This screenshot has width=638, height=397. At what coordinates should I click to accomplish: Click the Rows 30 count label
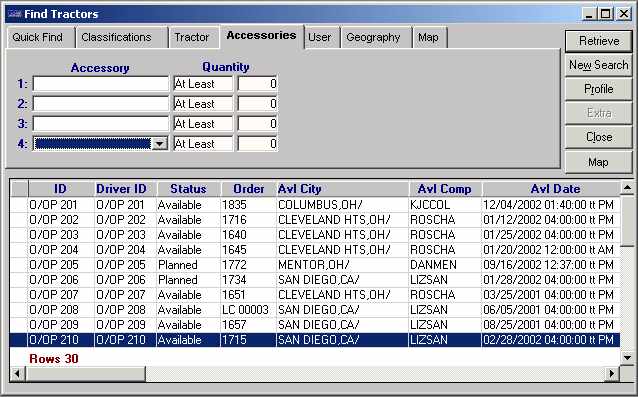pyautogui.click(x=54, y=359)
